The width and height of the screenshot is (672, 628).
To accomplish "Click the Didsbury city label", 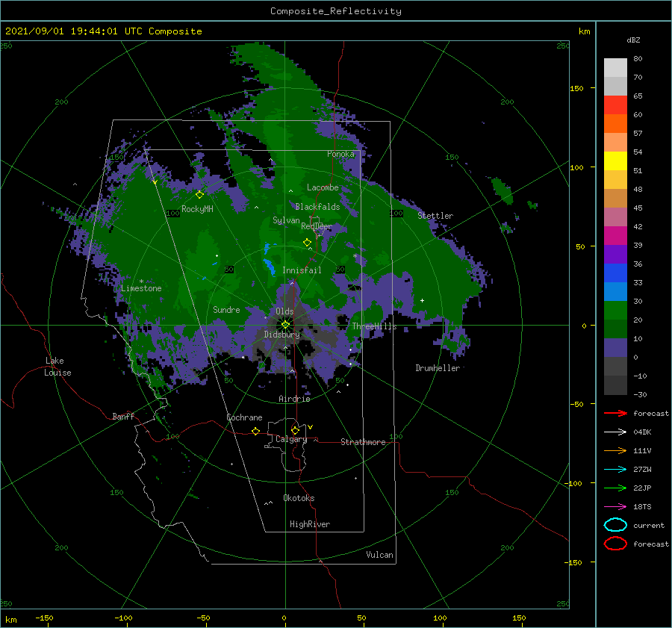I will tap(281, 335).
